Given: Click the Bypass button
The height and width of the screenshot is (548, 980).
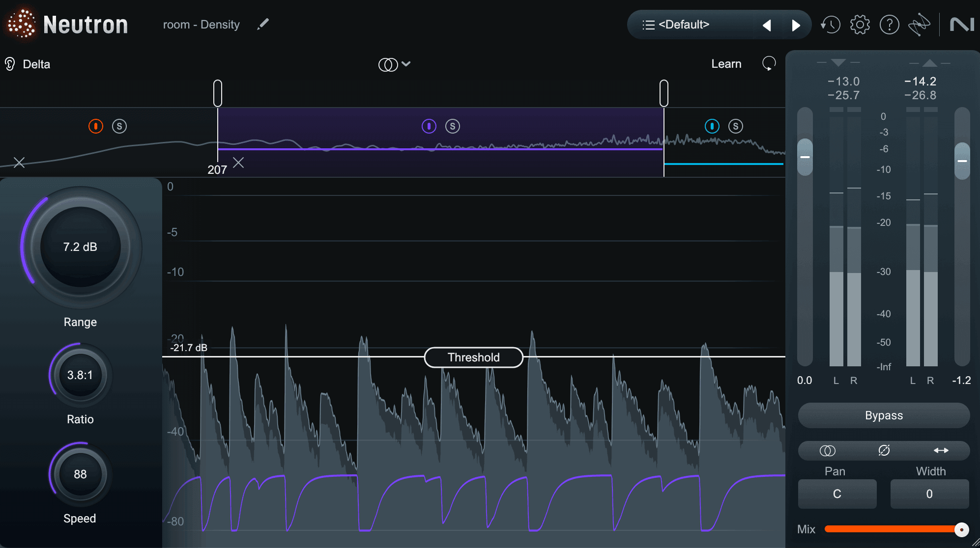Looking at the screenshot, I should tap(884, 415).
